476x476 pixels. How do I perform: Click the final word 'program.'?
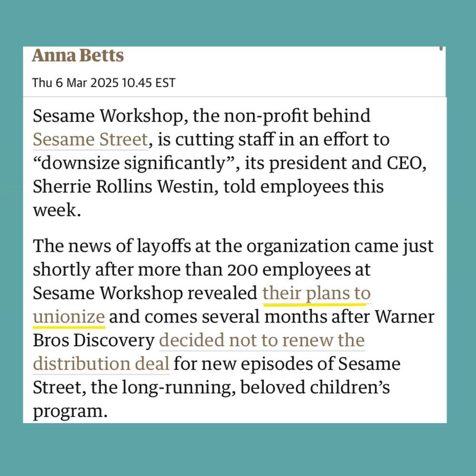tap(70, 412)
